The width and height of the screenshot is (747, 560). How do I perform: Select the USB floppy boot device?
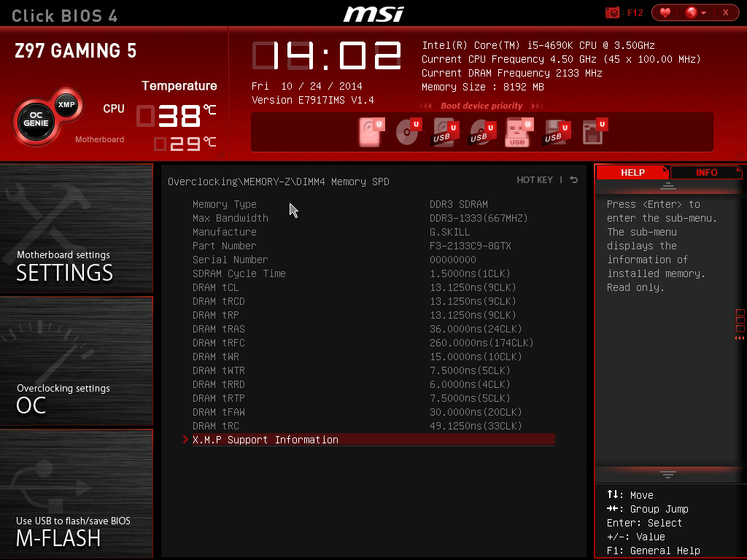click(x=556, y=132)
